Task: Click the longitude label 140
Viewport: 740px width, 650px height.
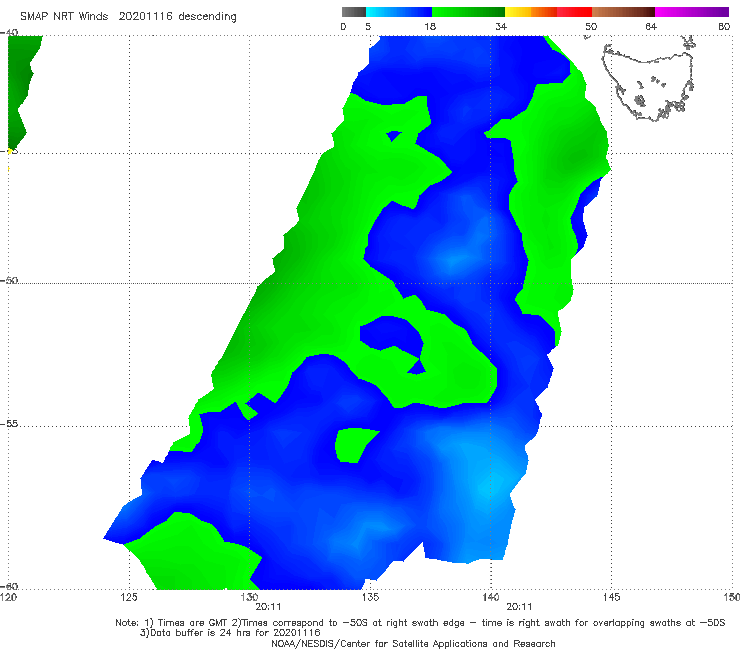Action: click(491, 597)
